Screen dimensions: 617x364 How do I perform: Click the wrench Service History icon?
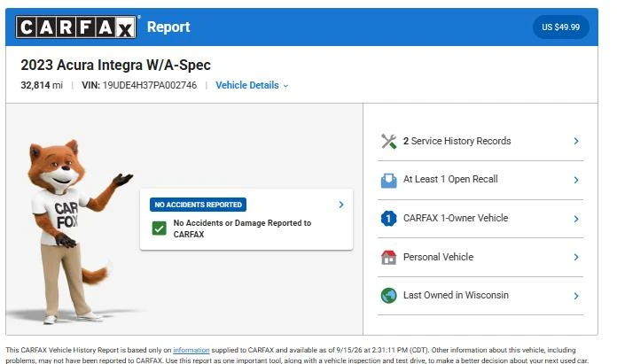coord(389,142)
